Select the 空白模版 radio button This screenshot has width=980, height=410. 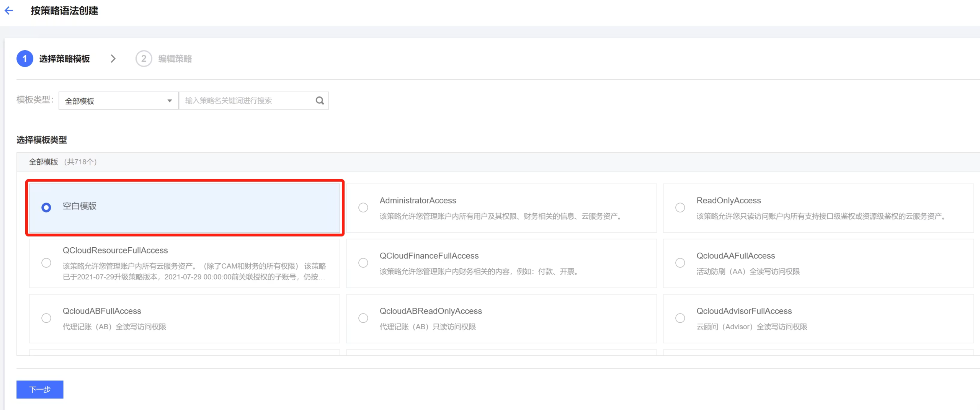tap(46, 207)
